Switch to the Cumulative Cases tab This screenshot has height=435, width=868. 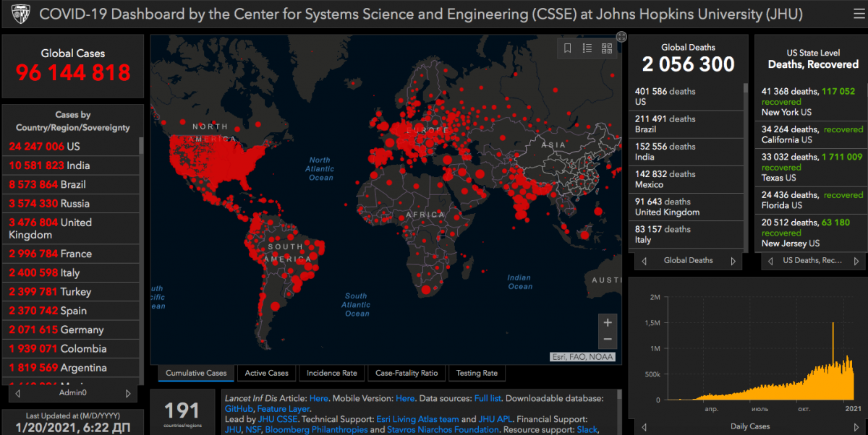[196, 374]
